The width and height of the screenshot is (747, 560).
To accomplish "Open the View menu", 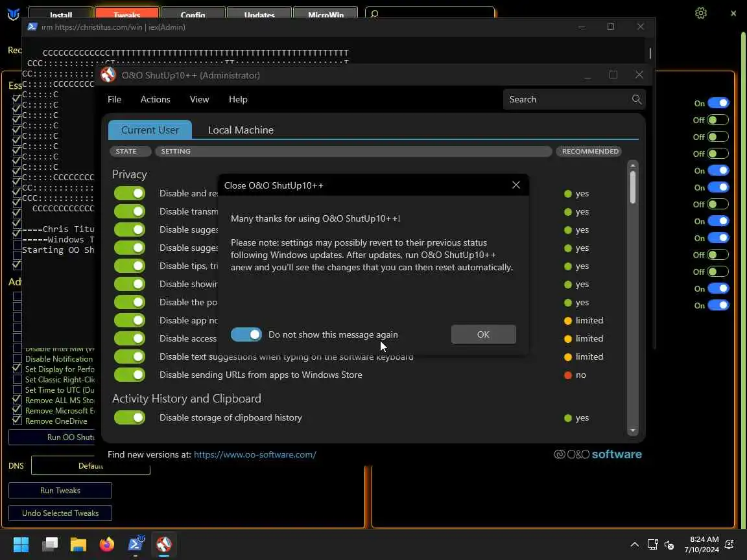I will click(x=199, y=99).
